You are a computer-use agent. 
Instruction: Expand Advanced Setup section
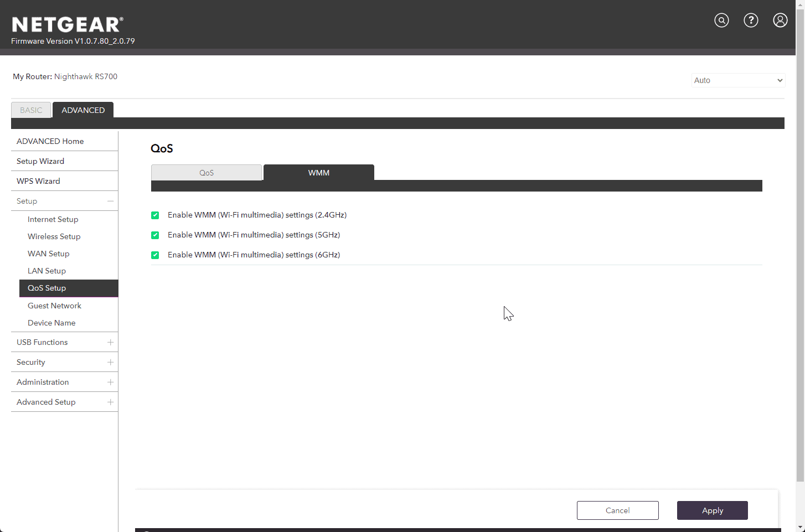point(110,402)
